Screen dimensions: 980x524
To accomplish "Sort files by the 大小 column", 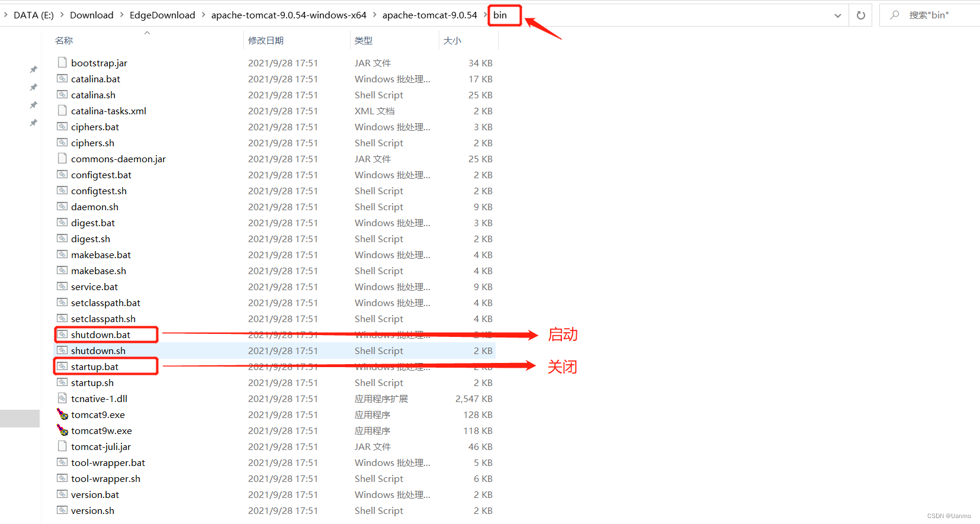I will (x=452, y=40).
